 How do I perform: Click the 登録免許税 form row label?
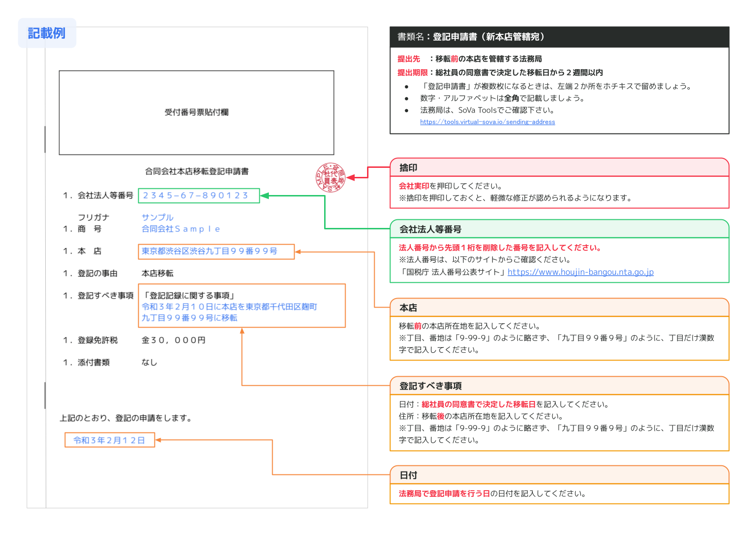click(98, 340)
